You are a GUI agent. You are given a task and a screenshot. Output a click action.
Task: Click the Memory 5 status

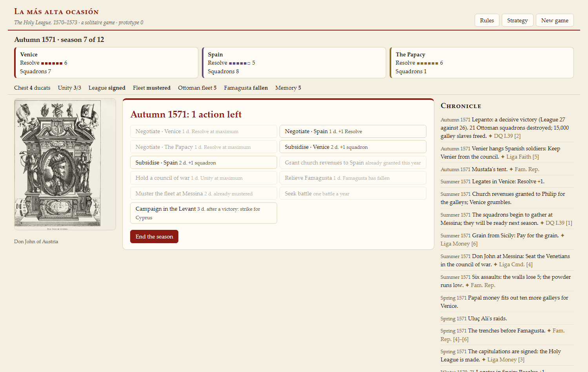pos(288,88)
